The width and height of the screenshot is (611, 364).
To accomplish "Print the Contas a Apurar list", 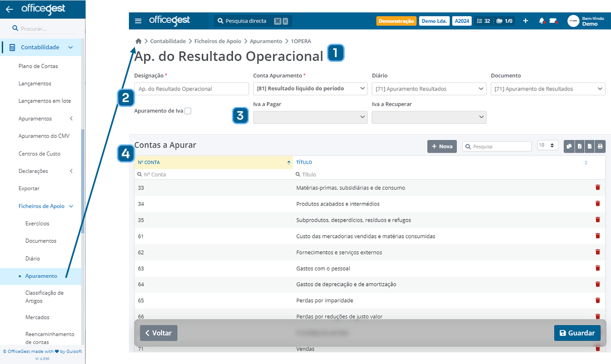I will click(x=600, y=146).
